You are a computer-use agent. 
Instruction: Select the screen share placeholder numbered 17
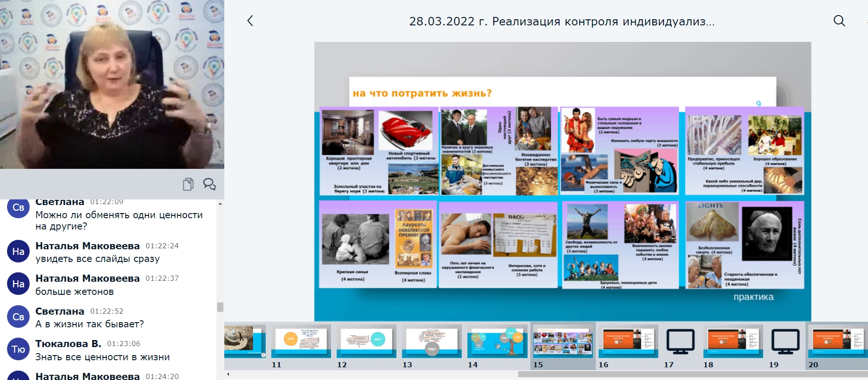pos(680,342)
